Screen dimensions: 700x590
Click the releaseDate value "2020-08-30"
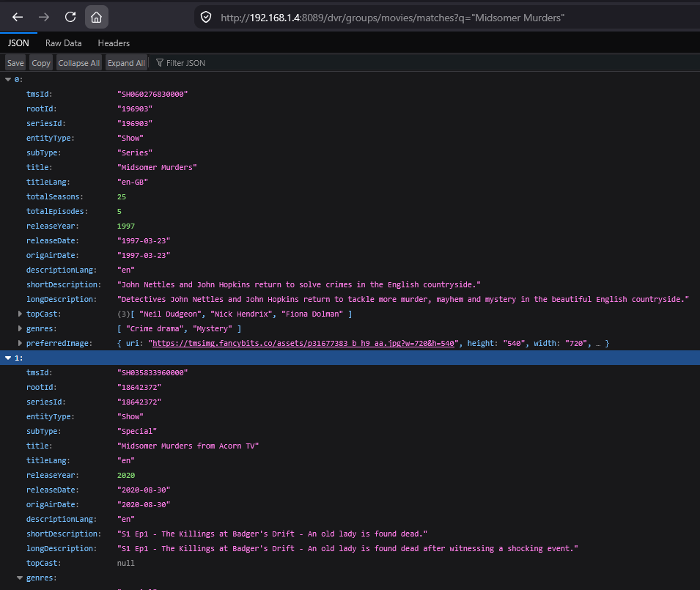click(144, 490)
